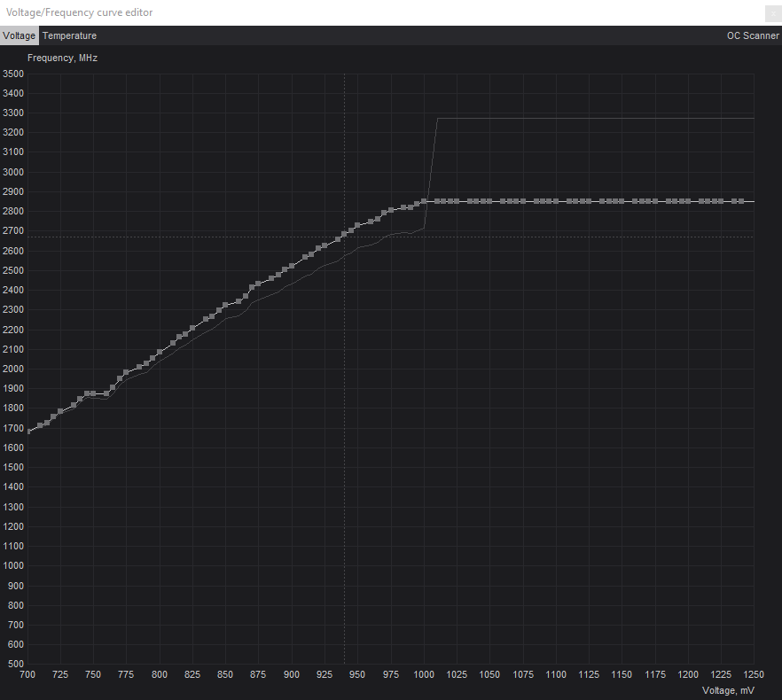This screenshot has height=700, width=782.
Task: Click the 2700 frequency axis label
Action: click(x=13, y=231)
